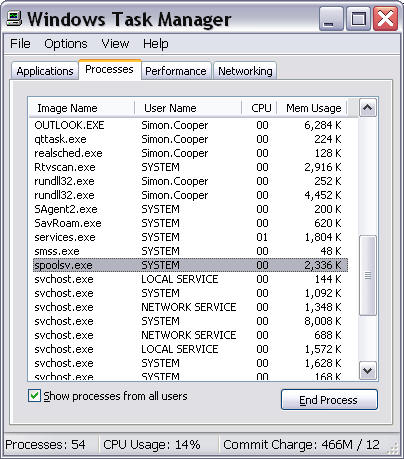Click the 01 CPU value for services.exe

pyautogui.click(x=262, y=237)
